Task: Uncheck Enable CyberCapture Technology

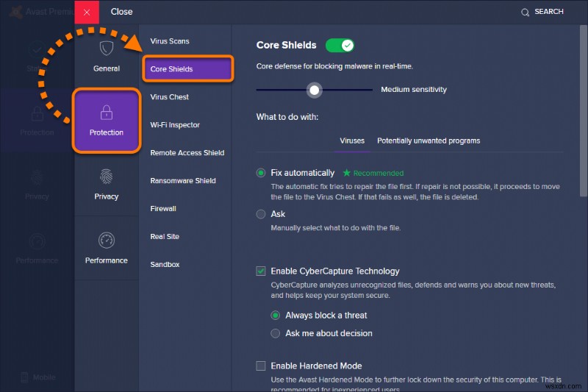Action: tap(261, 271)
